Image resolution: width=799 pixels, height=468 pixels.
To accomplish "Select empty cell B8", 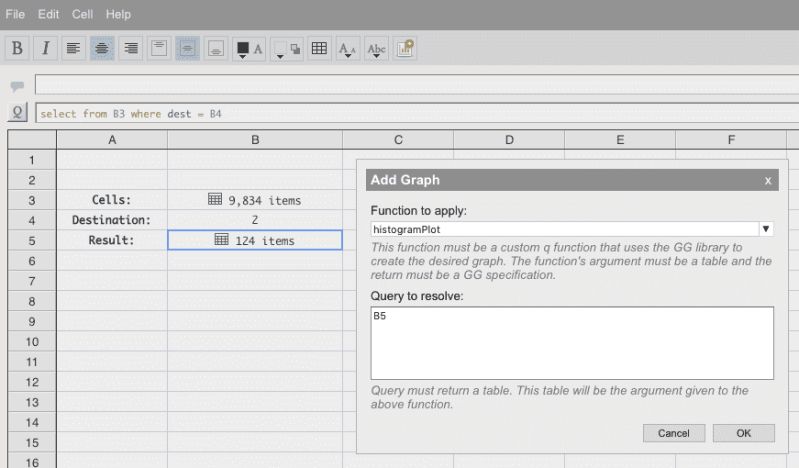I will coord(255,301).
